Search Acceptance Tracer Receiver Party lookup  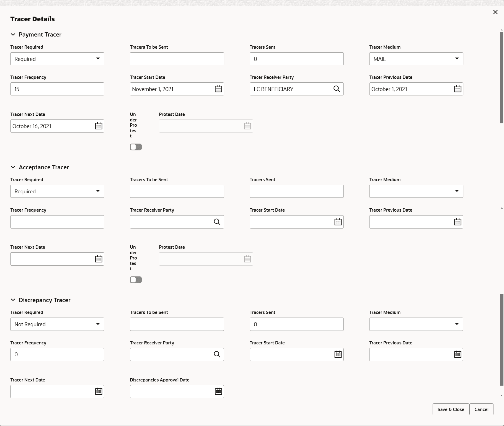[217, 222]
